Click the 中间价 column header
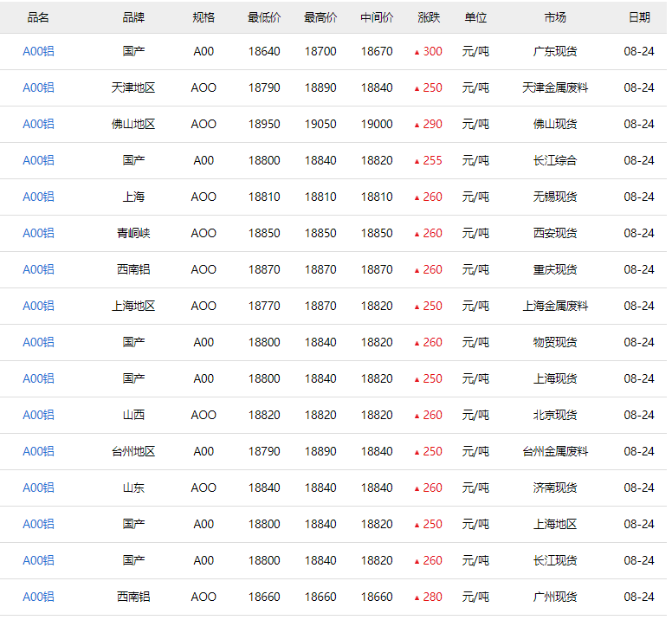Viewport: 672px width, 620px height. pos(377,17)
